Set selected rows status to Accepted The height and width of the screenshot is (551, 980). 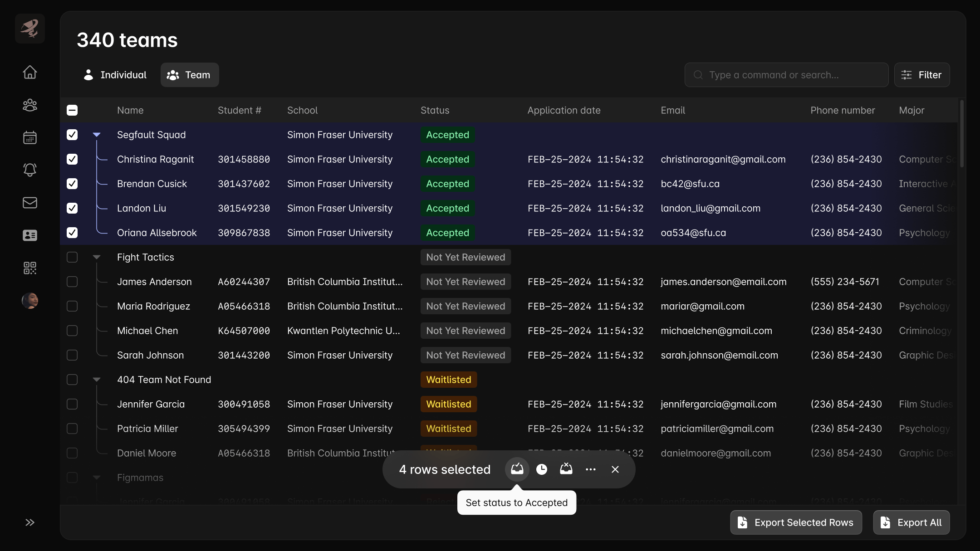(517, 469)
